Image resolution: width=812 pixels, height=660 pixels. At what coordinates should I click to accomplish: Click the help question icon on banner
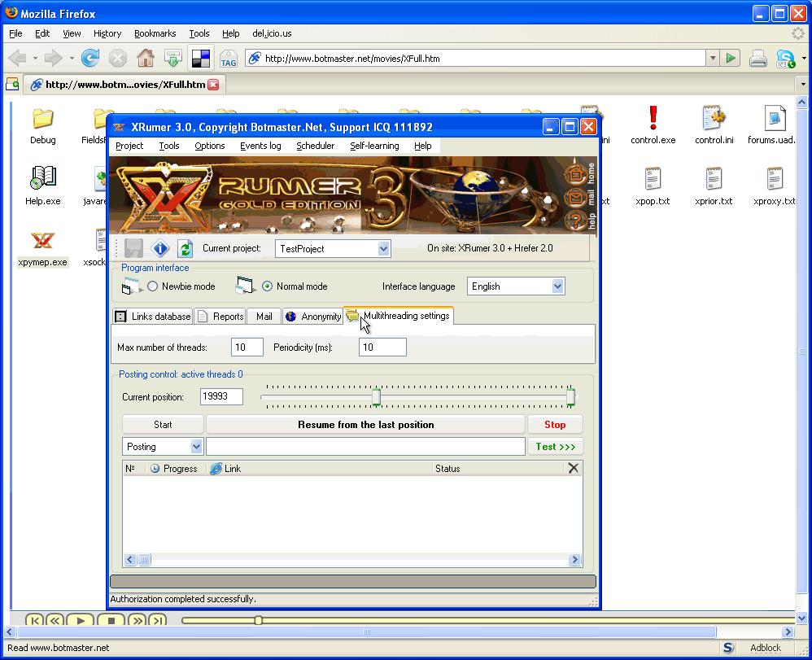[x=575, y=221]
